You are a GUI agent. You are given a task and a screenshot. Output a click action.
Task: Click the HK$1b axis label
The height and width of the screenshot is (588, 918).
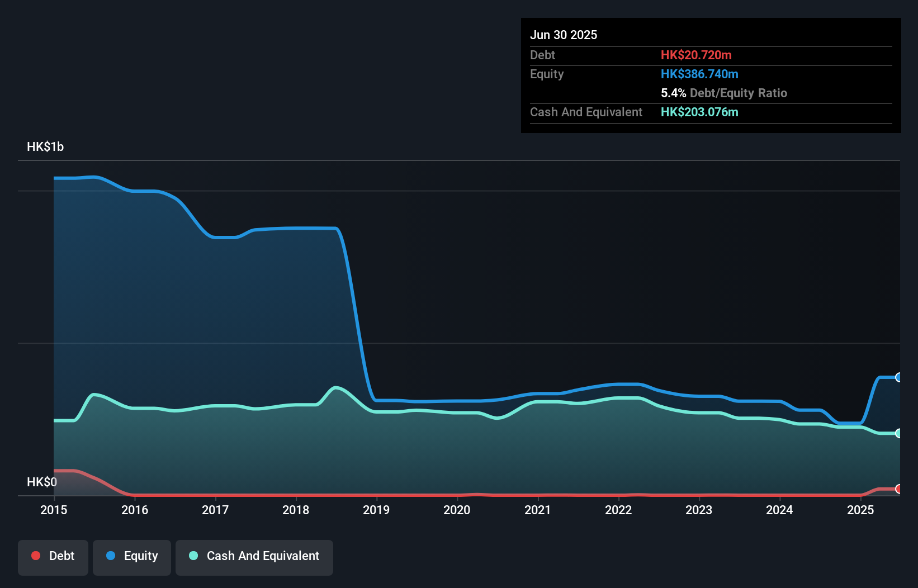(x=45, y=146)
